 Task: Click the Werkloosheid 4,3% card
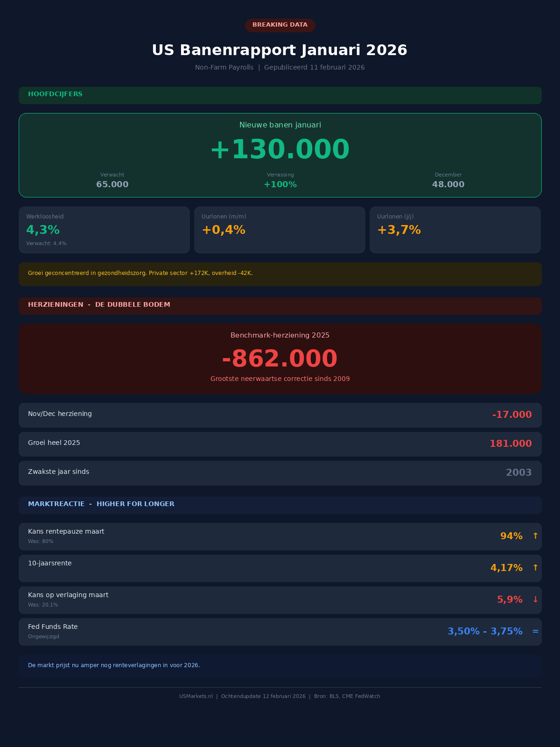(104, 230)
